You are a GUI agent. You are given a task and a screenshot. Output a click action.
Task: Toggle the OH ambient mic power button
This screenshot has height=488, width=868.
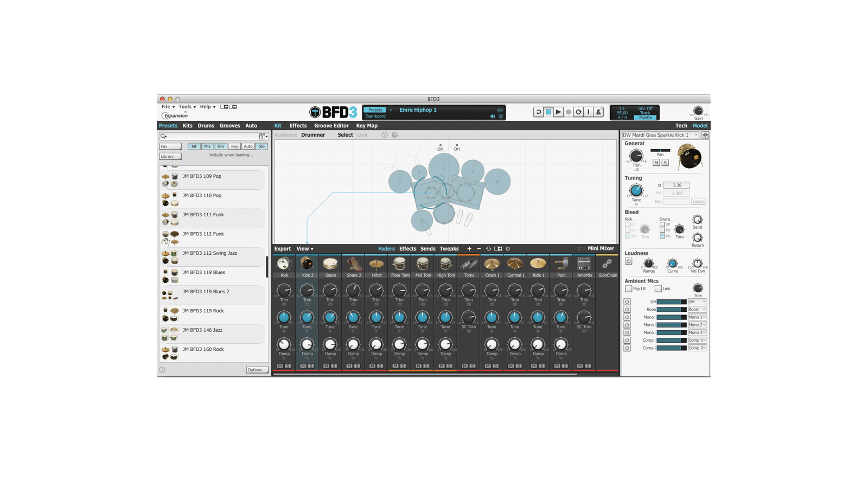point(627,302)
